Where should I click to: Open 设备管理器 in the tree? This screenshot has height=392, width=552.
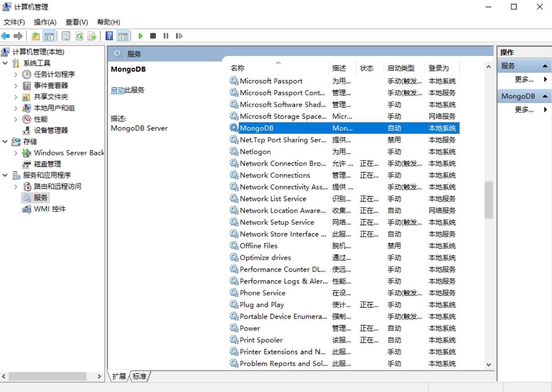click(51, 130)
